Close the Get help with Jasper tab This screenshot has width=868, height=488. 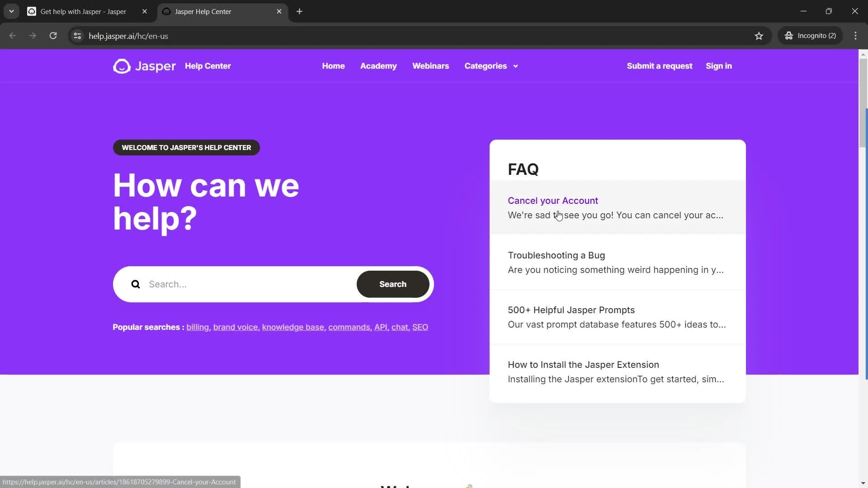pyautogui.click(x=145, y=11)
